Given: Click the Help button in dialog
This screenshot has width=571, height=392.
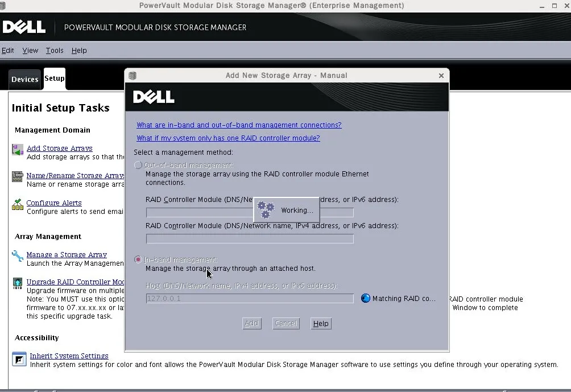Looking at the screenshot, I should pyautogui.click(x=321, y=324).
